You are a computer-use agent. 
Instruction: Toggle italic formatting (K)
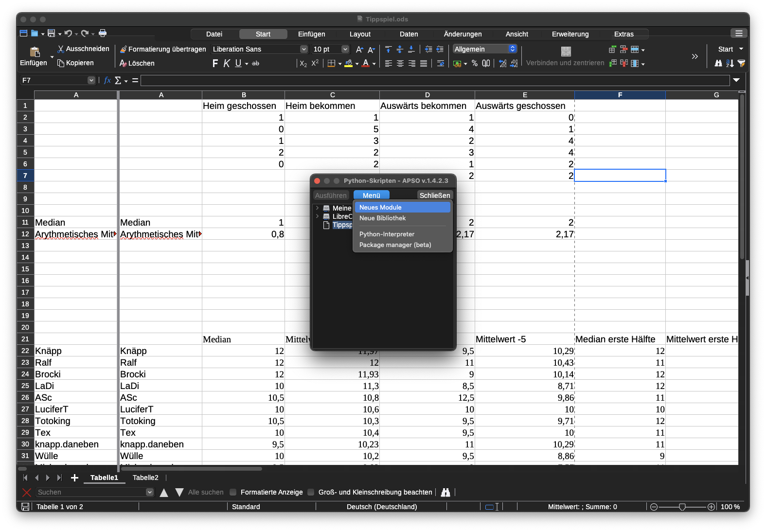tap(227, 63)
